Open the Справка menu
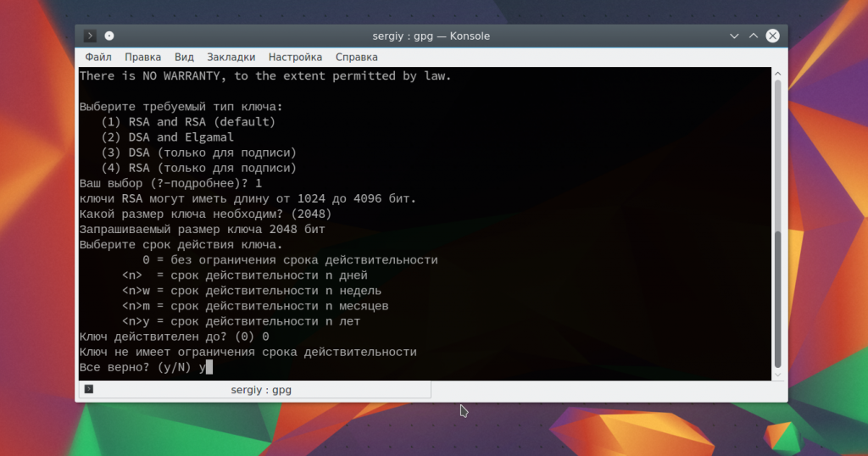Image resolution: width=868 pixels, height=456 pixels. (x=356, y=57)
